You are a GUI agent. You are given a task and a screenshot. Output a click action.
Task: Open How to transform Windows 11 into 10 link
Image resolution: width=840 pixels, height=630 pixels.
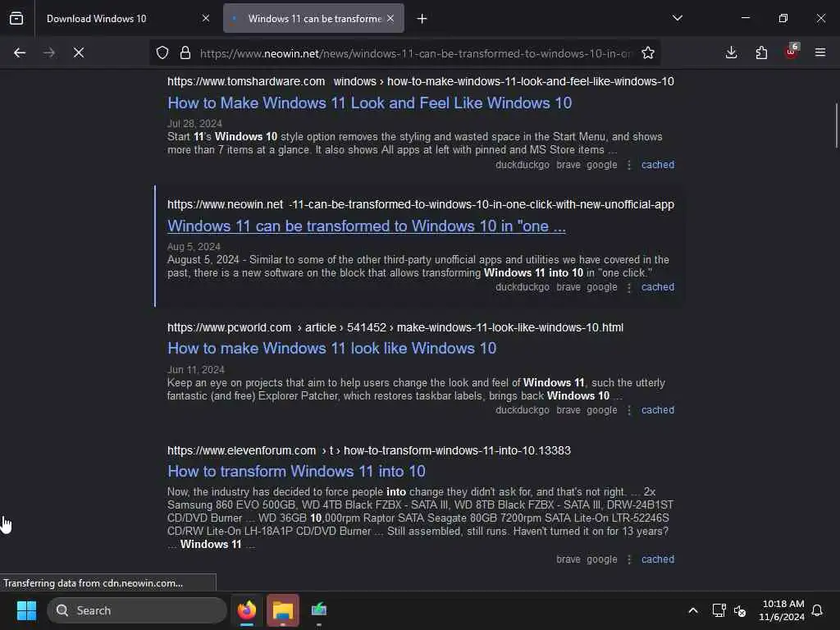pyautogui.click(x=296, y=472)
